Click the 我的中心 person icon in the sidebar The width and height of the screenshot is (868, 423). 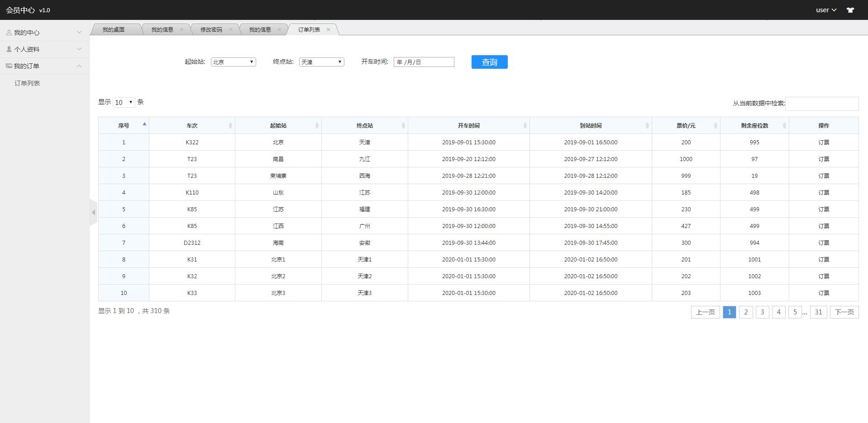click(9, 33)
